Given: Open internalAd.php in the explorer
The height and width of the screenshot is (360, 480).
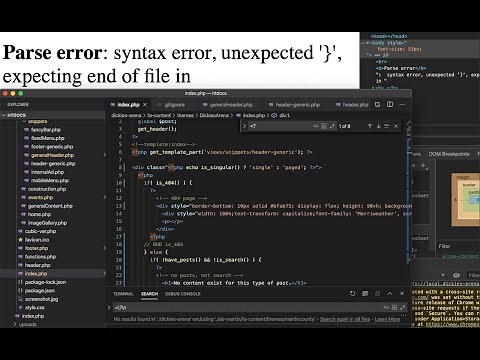Looking at the screenshot, I should 47,172.
